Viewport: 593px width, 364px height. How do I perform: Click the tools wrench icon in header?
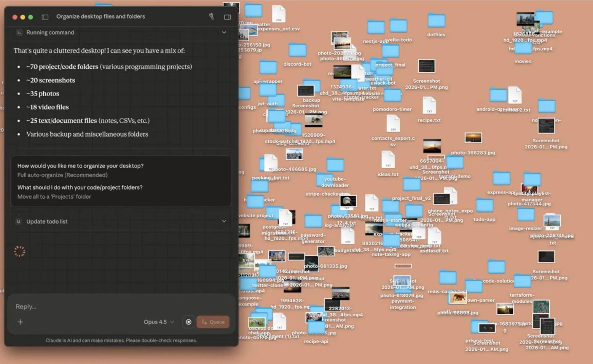tap(211, 17)
